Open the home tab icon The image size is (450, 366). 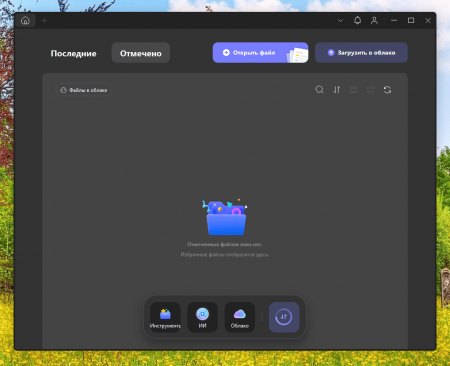(x=25, y=21)
